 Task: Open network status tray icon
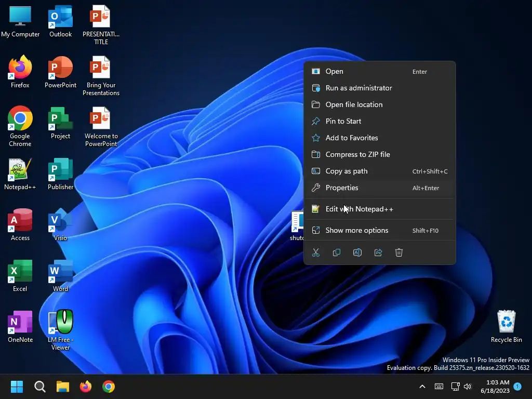[455, 387]
